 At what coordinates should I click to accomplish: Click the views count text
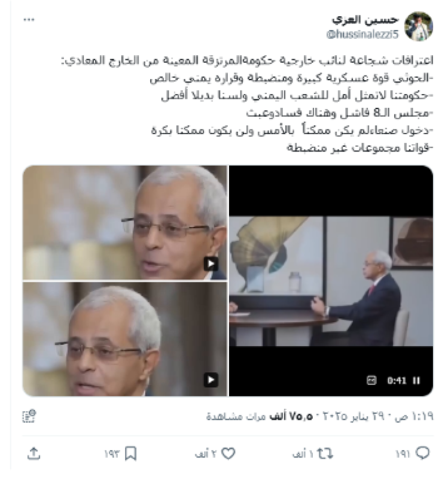[260, 416]
